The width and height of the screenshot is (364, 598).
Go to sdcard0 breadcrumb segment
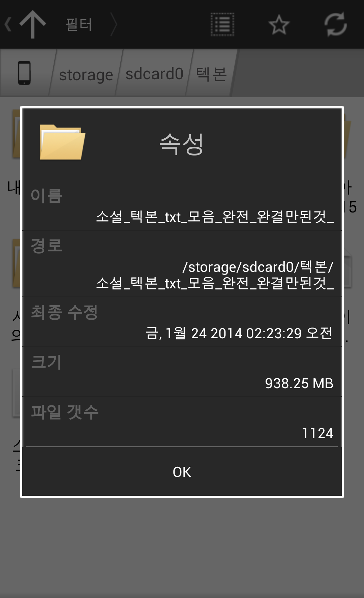point(154,74)
